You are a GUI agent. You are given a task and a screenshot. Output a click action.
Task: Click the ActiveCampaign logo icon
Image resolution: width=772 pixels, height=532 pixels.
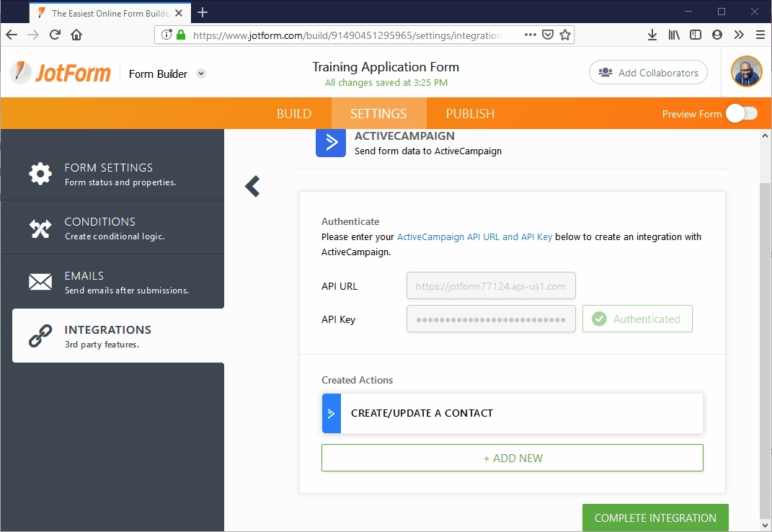pyautogui.click(x=331, y=142)
